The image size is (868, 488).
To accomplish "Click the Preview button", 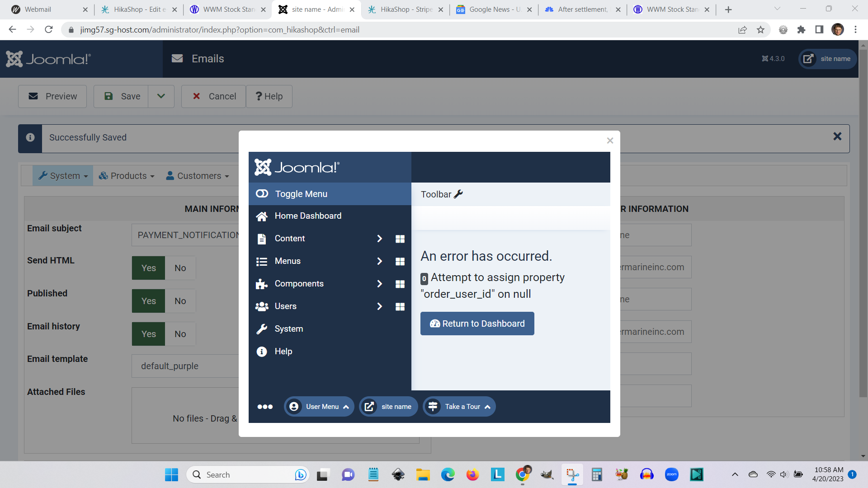I will [x=52, y=96].
